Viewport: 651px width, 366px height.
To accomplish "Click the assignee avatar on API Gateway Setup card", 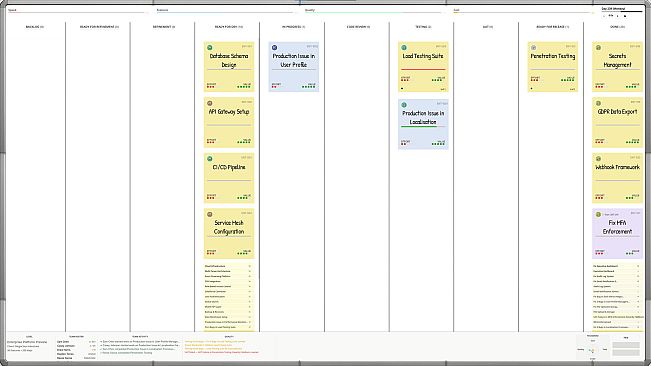I will click(210, 103).
